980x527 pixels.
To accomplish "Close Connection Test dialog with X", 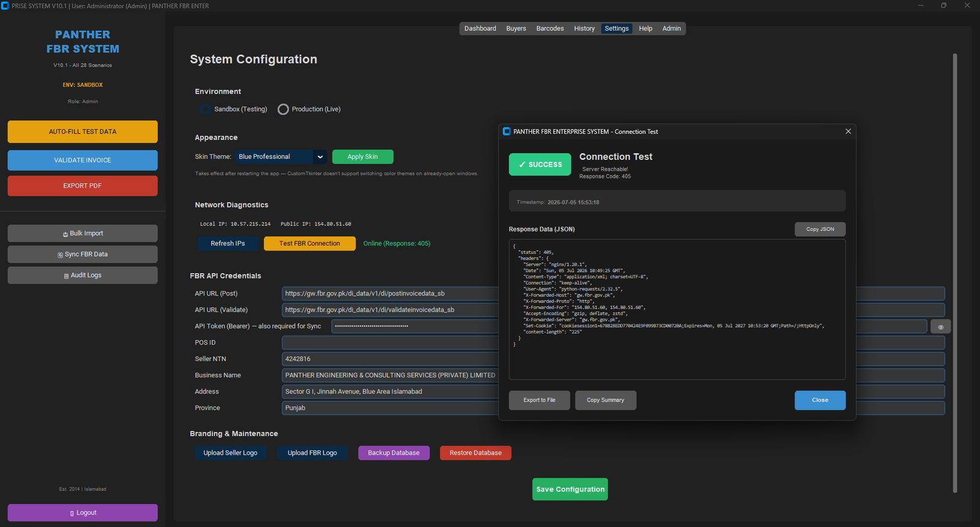I will pyautogui.click(x=848, y=132).
